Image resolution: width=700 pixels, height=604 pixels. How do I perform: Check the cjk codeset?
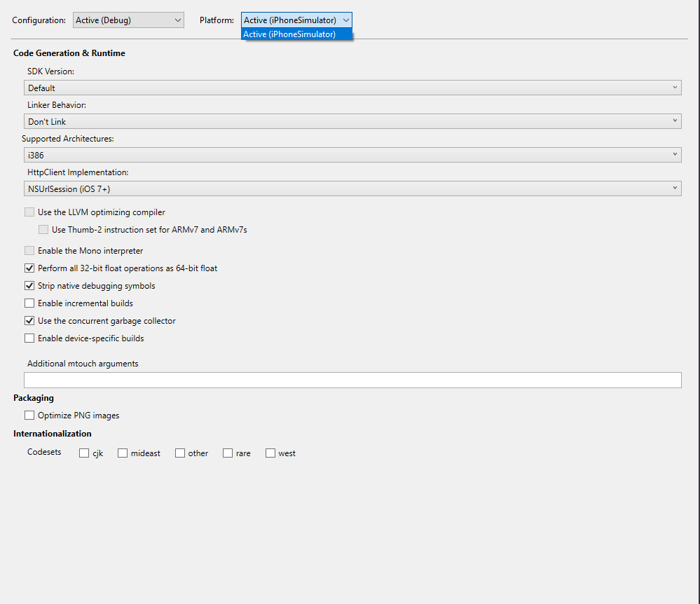tap(84, 453)
